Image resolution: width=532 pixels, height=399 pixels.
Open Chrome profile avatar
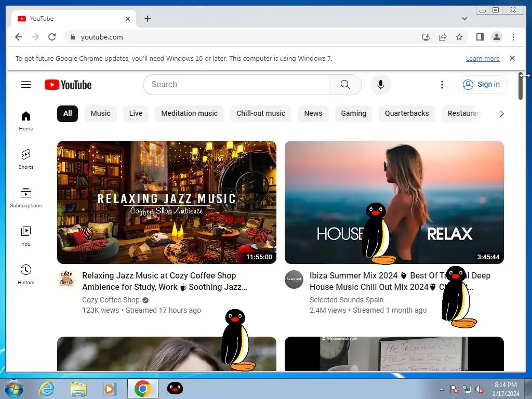point(496,37)
